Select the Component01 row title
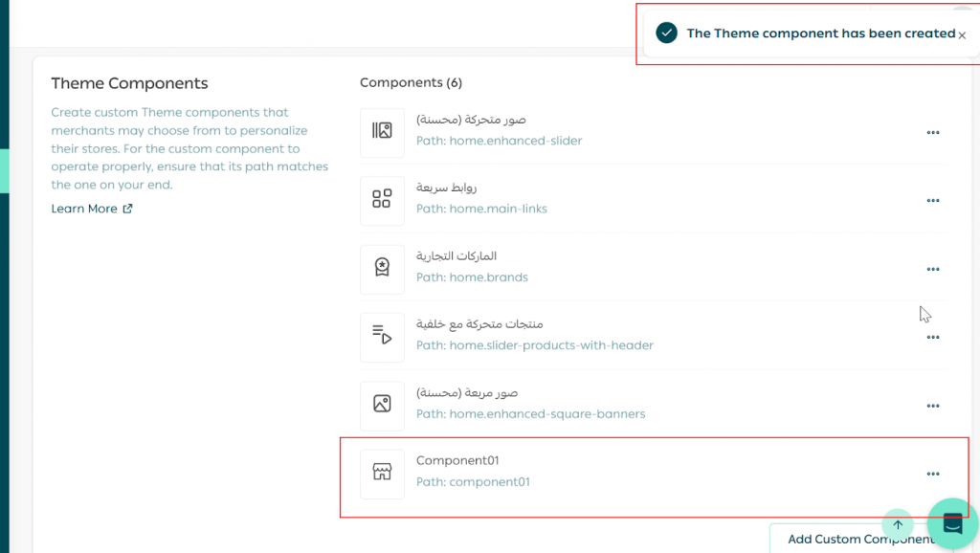The height and width of the screenshot is (553, 980). [x=457, y=461]
